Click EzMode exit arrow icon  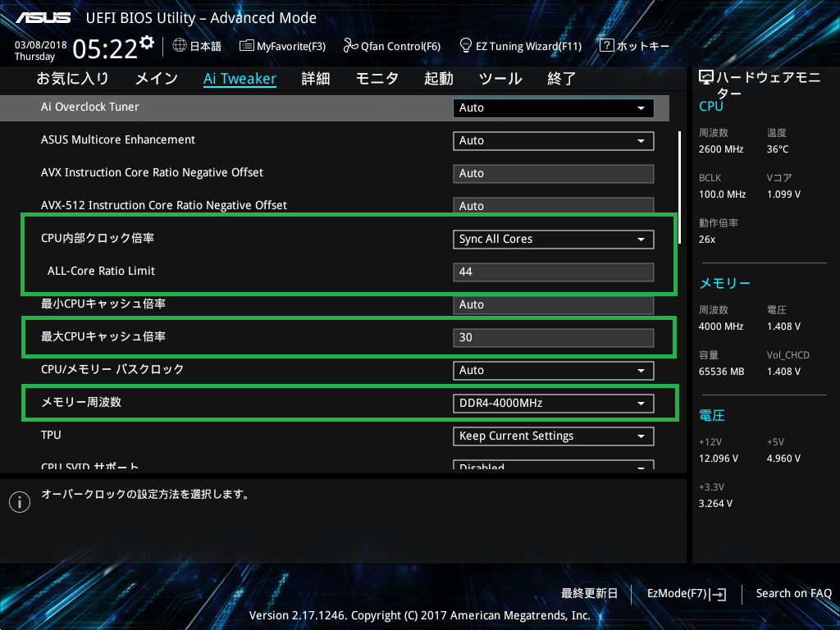point(718,594)
